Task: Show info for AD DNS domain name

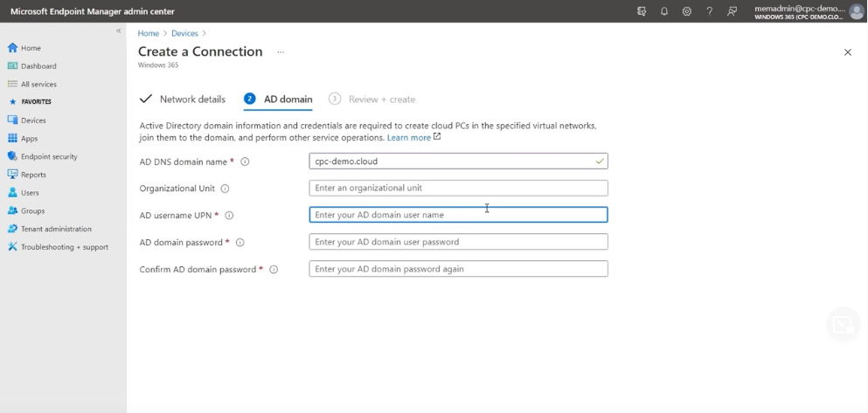Action: click(x=245, y=162)
